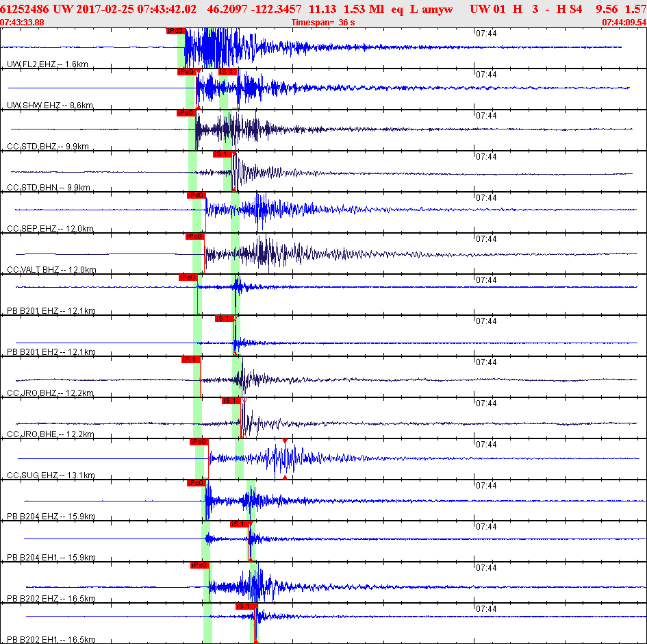Select the iS 1 flag on PB B202 EH1
This screenshot has width=647, height=644.
(244, 606)
